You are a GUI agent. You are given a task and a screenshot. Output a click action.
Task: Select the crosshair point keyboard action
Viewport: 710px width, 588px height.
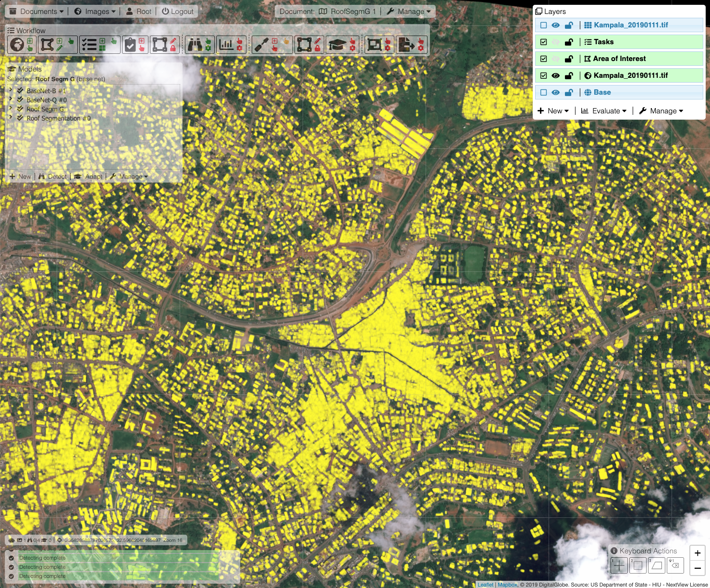click(x=619, y=565)
